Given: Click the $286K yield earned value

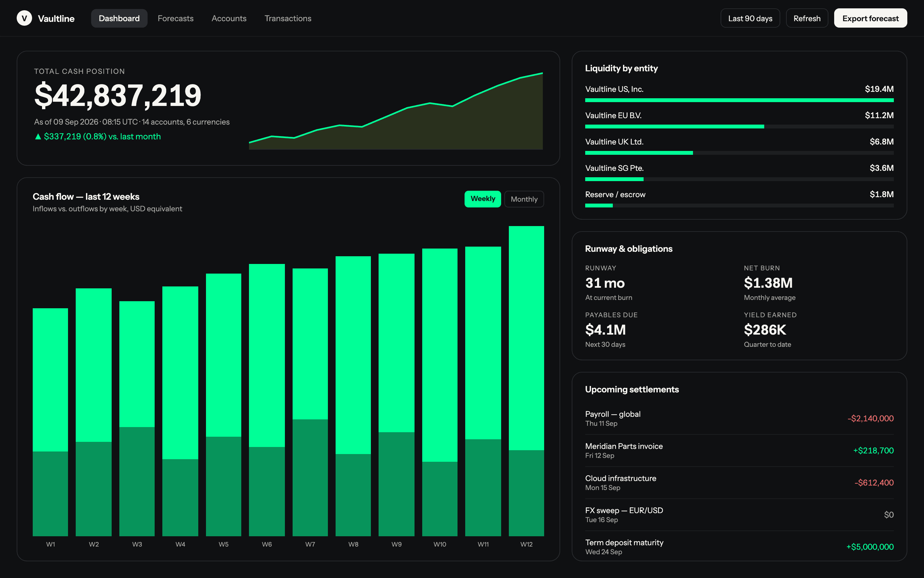Looking at the screenshot, I should 765,330.
